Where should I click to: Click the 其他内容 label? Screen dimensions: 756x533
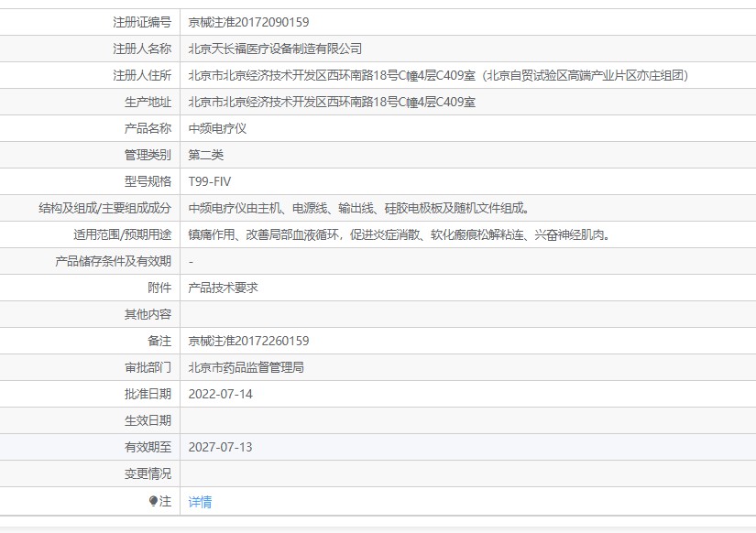pos(148,314)
